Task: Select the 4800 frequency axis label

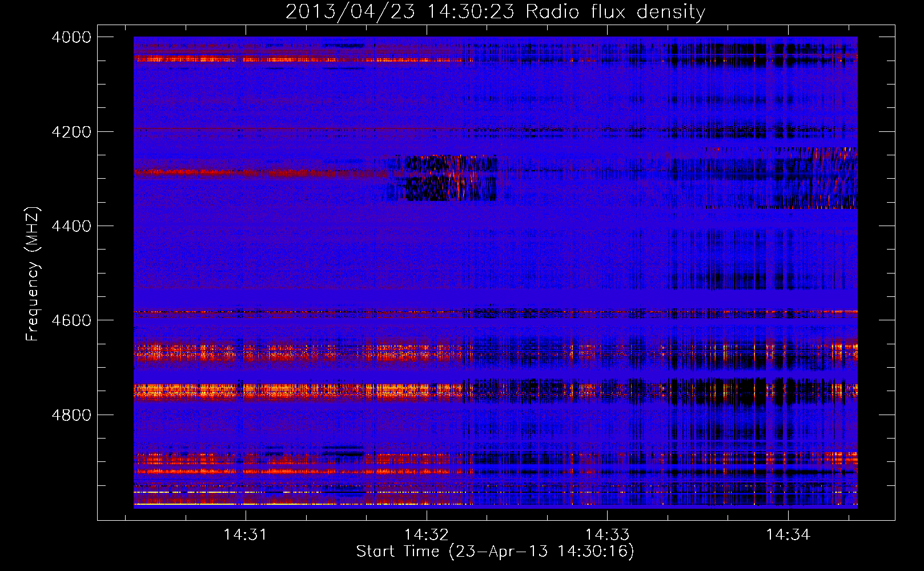Action: [x=71, y=415]
